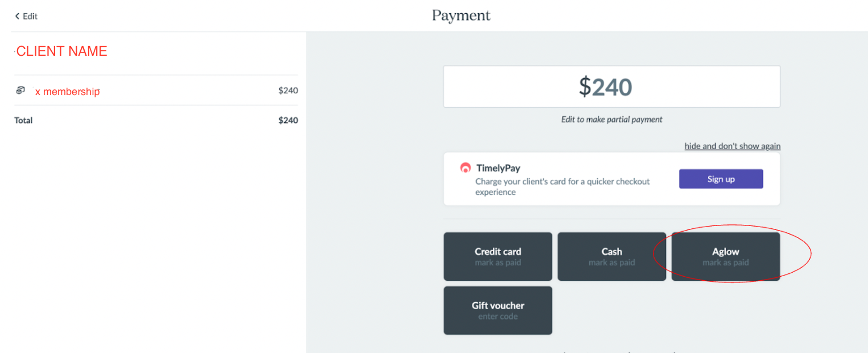Click the TimelyPay logo icon
The width and height of the screenshot is (868, 353).
tap(465, 168)
